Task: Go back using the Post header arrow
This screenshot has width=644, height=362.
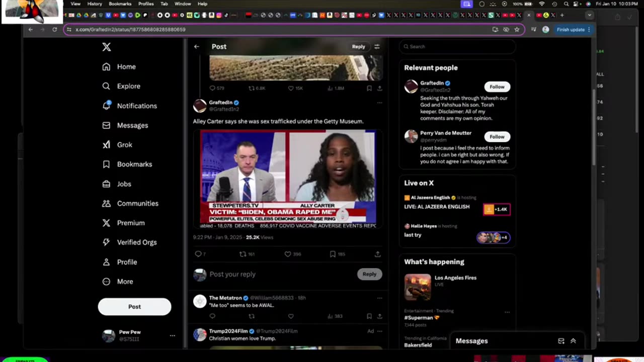Action: click(x=197, y=47)
